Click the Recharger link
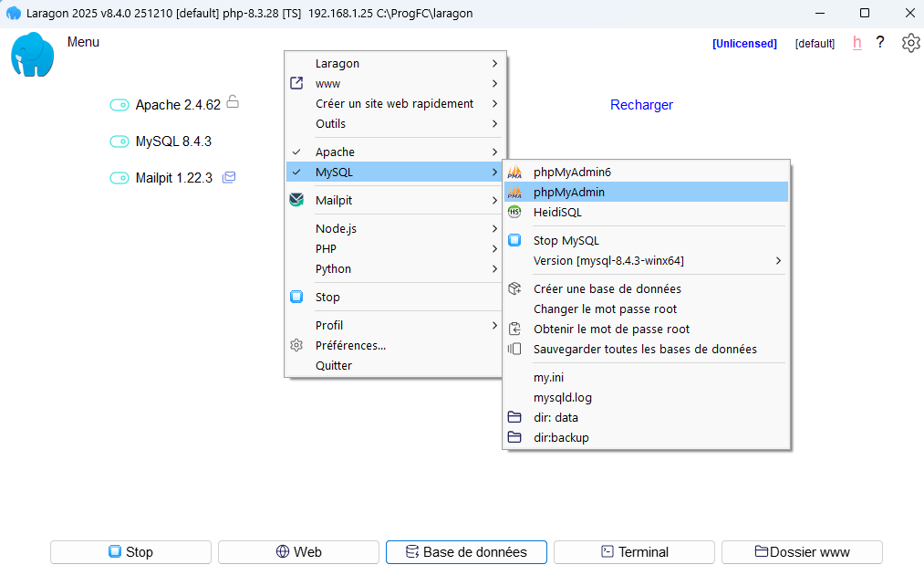 [641, 104]
